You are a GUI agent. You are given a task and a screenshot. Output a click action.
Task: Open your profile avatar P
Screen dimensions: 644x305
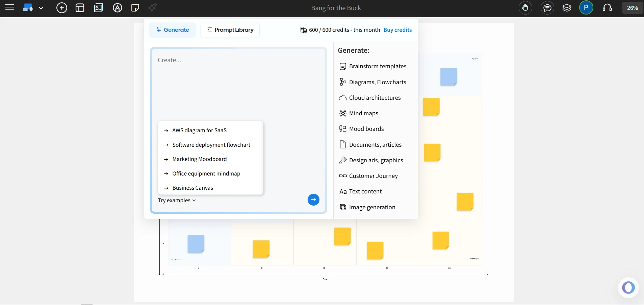[587, 8]
